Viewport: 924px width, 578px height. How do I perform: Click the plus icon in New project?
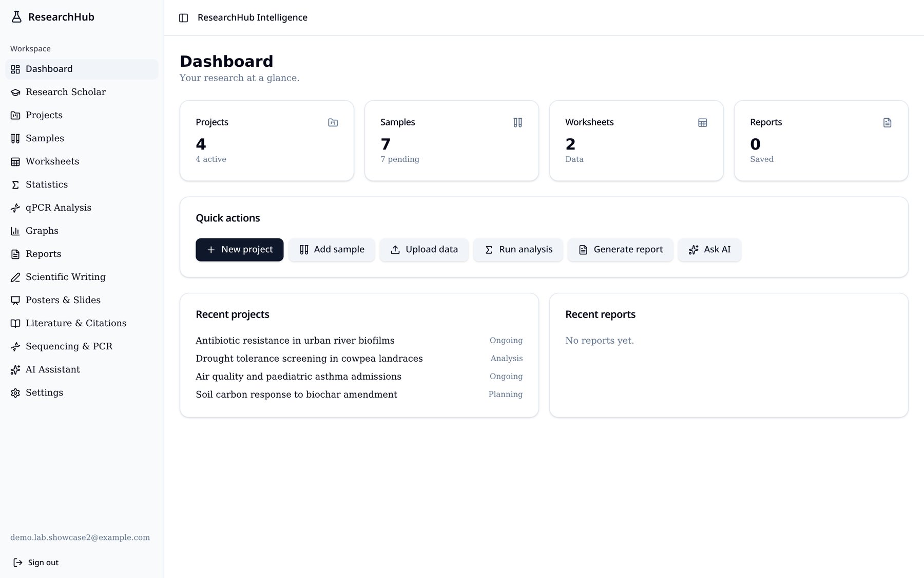(x=211, y=250)
